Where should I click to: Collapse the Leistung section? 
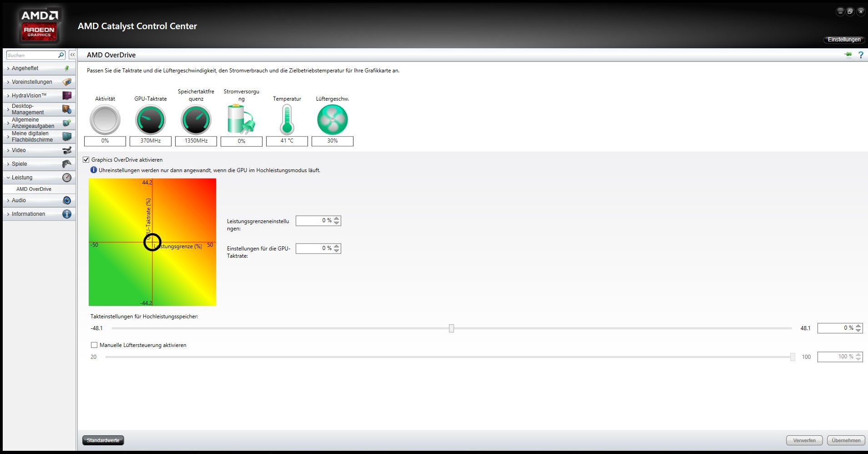tap(8, 178)
